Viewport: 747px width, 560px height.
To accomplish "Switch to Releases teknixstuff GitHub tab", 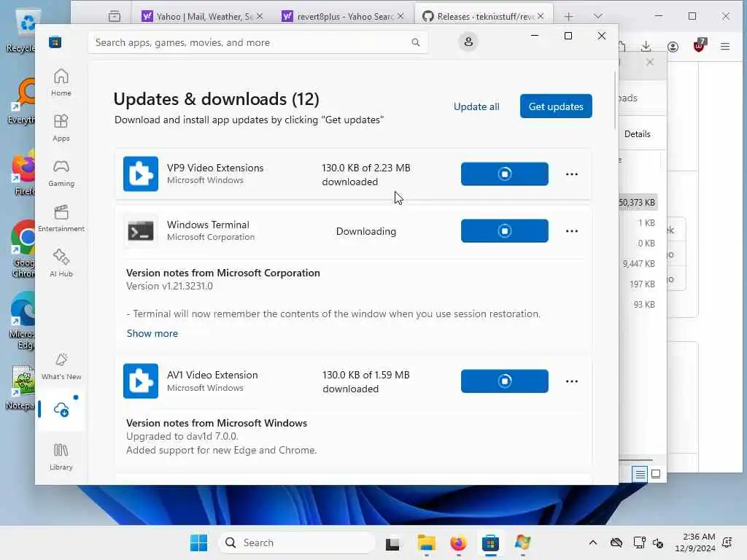I will [x=484, y=17].
